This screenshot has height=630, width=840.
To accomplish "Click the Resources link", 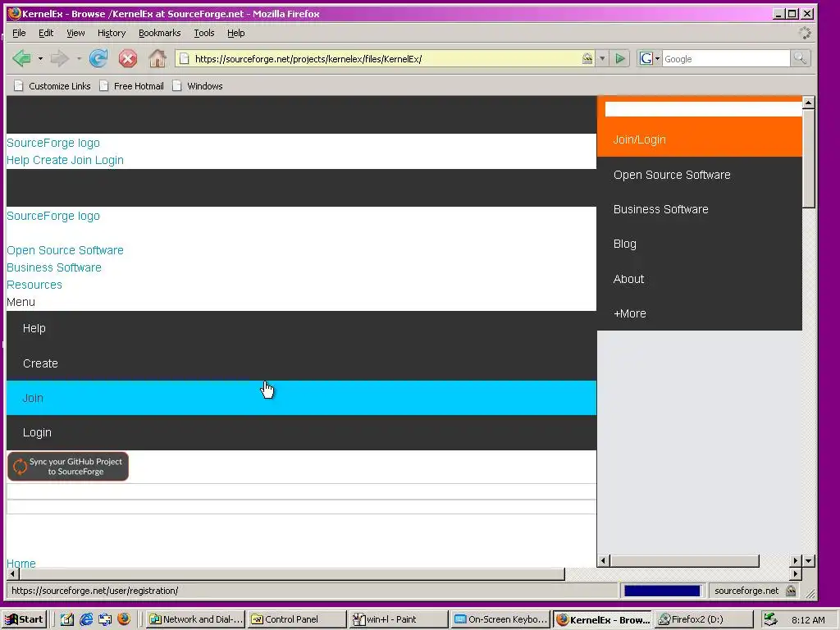I will tap(34, 285).
